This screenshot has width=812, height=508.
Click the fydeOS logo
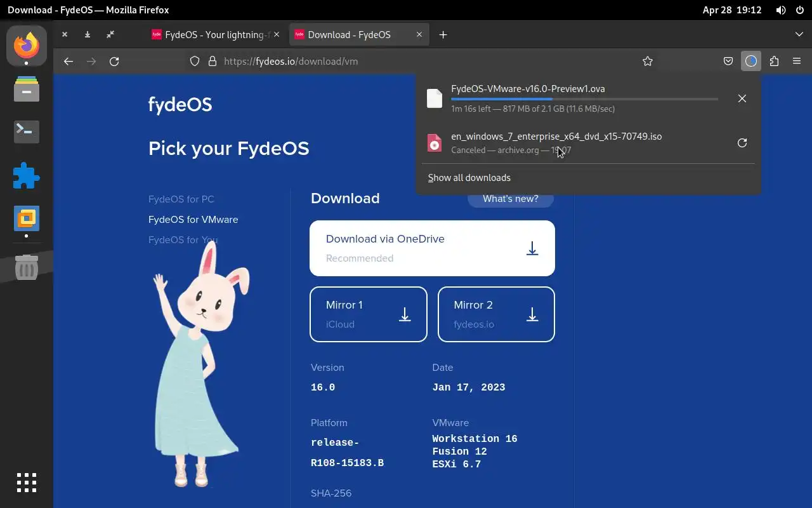(x=180, y=105)
